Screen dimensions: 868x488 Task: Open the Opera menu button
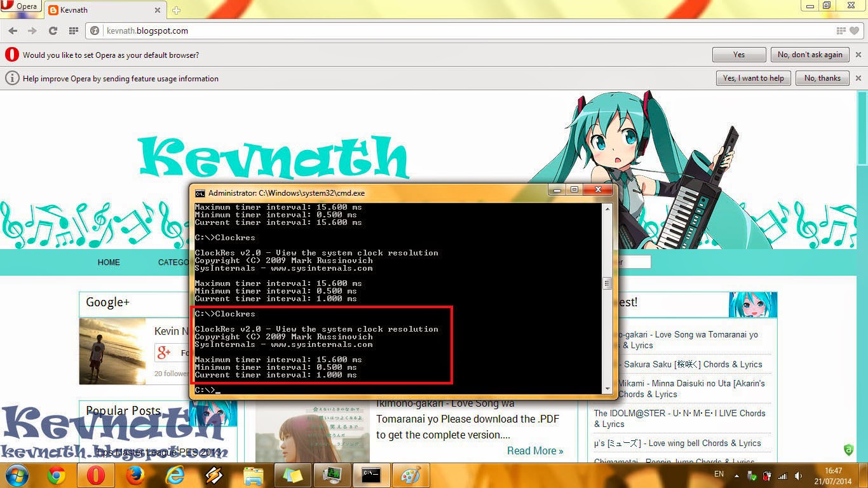pos(20,6)
